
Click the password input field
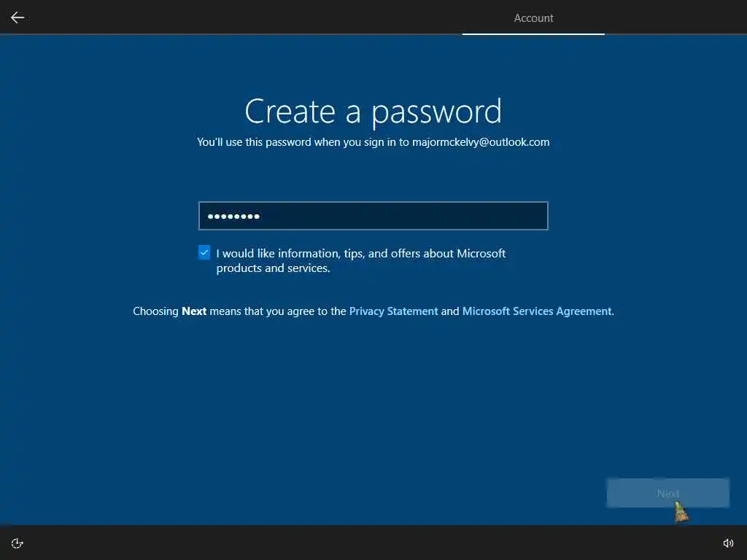(373, 216)
